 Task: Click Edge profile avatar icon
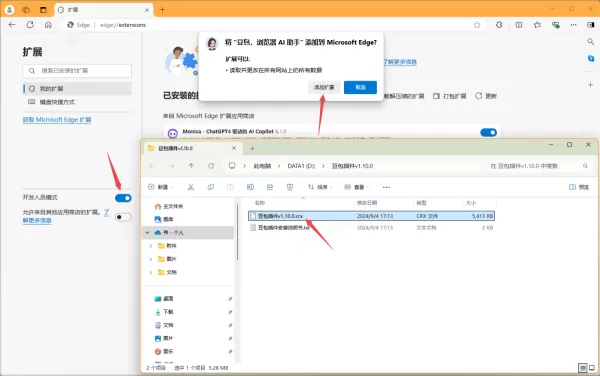(9, 10)
